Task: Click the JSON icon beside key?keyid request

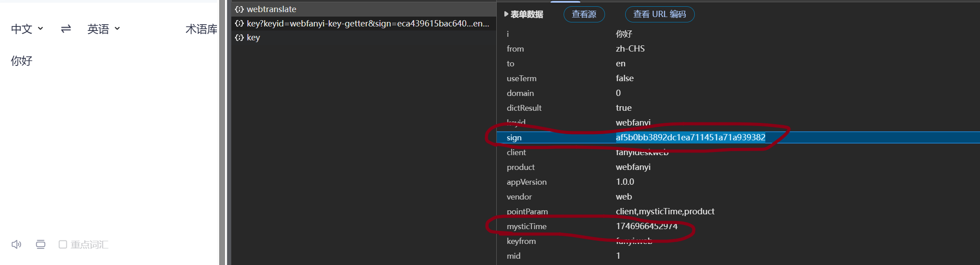Action: tap(239, 24)
